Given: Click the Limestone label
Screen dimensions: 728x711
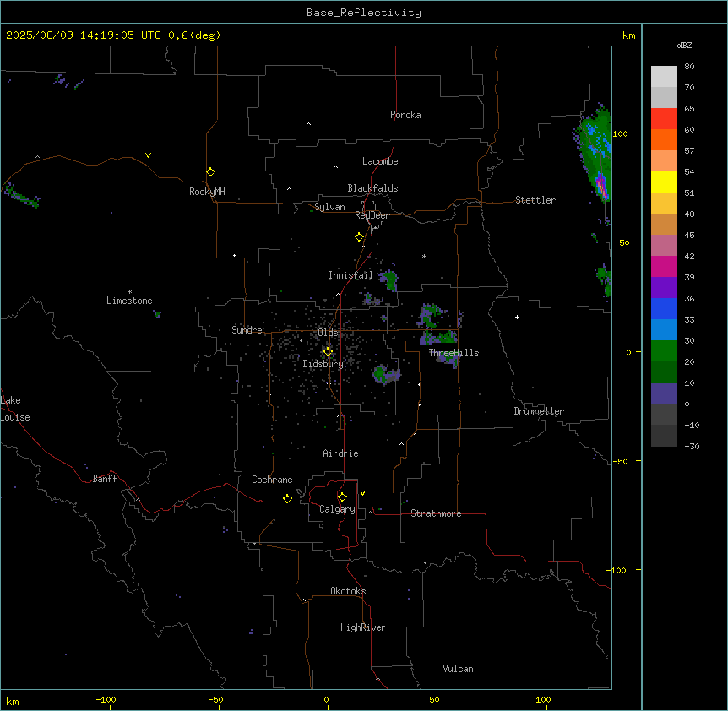Looking at the screenshot, I should point(129,301).
